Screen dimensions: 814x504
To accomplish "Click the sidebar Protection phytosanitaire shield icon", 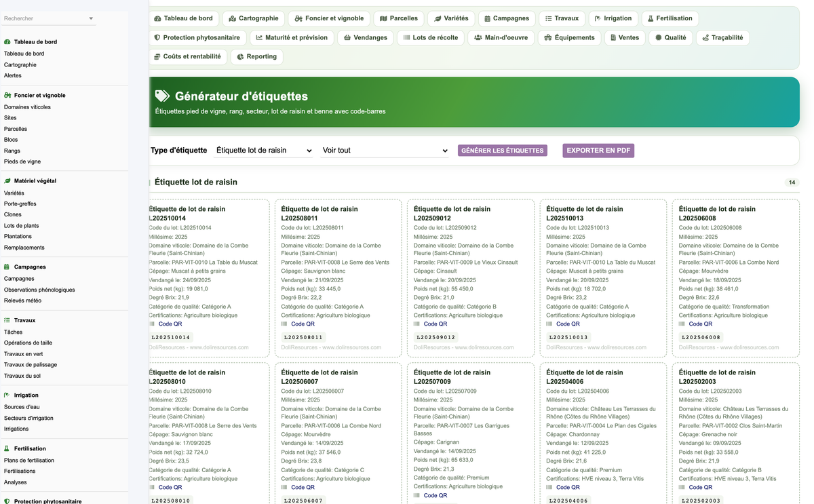I will pyautogui.click(x=7, y=502).
